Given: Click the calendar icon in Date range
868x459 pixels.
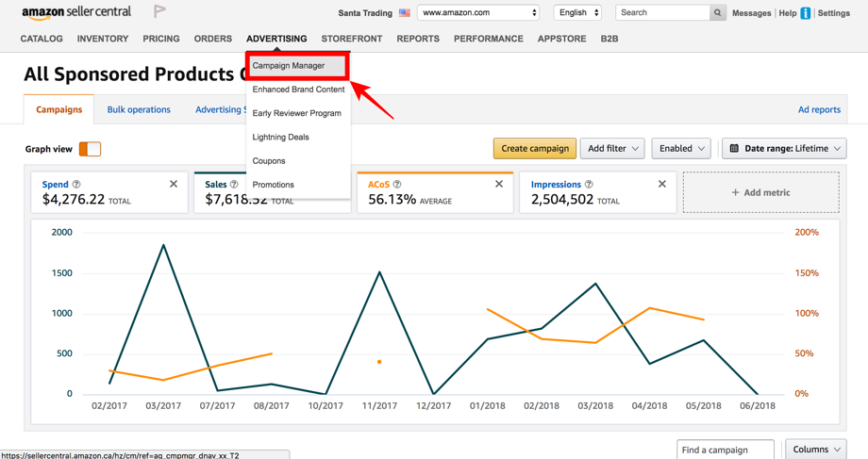Looking at the screenshot, I should point(734,148).
